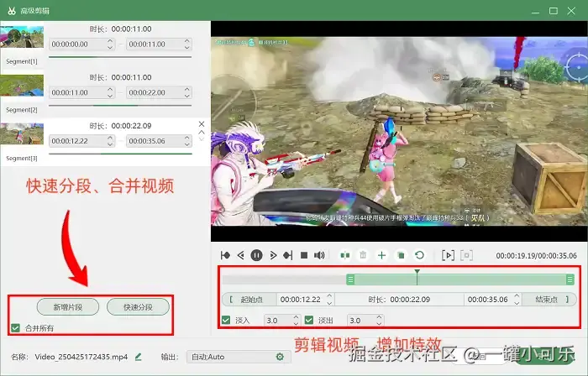Click the 新增片段 button
588x376 pixels.
pos(68,307)
